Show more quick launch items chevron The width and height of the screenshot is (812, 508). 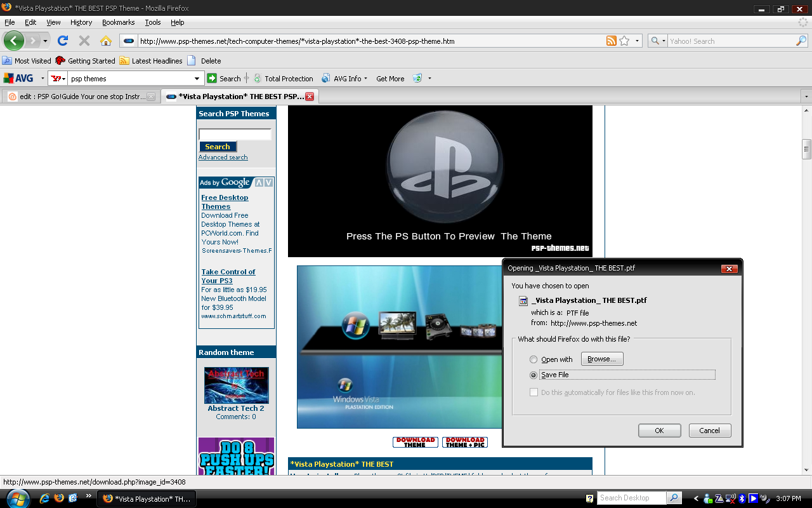coord(88,496)
